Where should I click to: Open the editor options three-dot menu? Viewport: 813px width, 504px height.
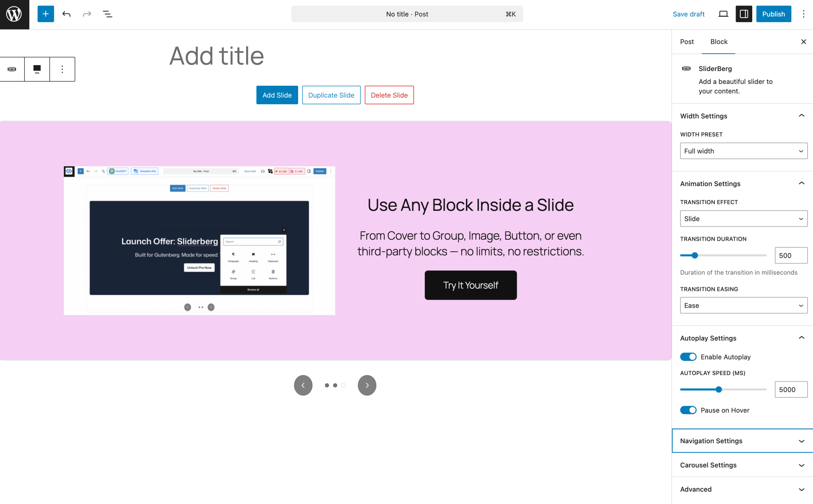(803, 14)
